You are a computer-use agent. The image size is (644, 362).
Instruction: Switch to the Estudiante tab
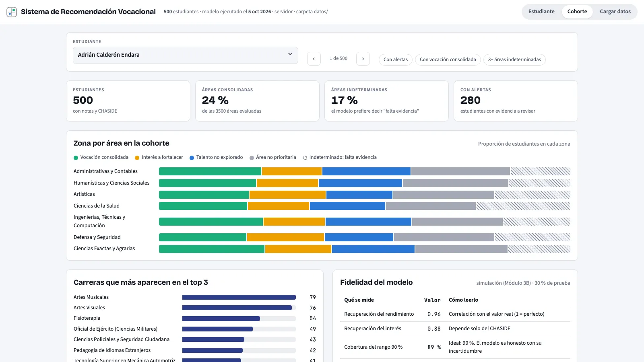click(541, 12)
